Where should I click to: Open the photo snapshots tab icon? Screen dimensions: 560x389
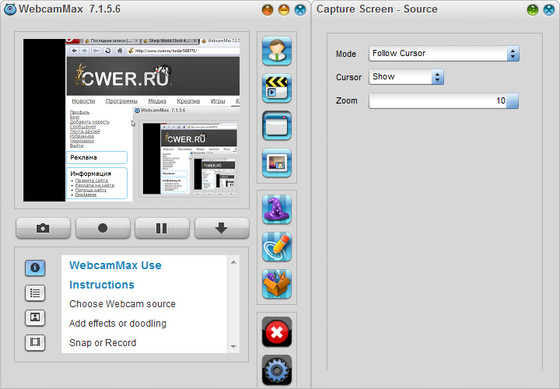coord(35,318)
